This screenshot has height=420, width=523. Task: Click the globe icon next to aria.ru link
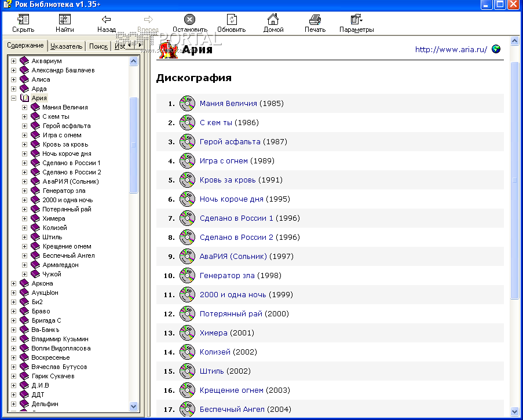pos(496,49)
